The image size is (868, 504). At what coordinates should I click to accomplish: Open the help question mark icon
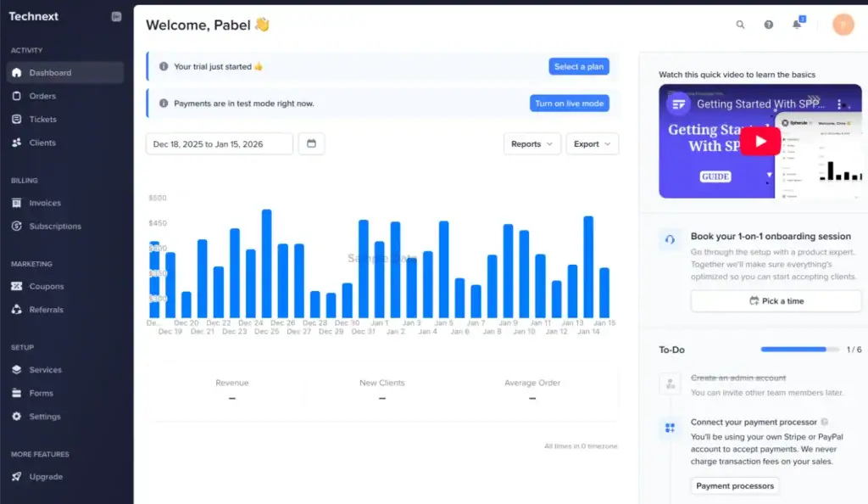pyautogui.click(x=768, y=25)
